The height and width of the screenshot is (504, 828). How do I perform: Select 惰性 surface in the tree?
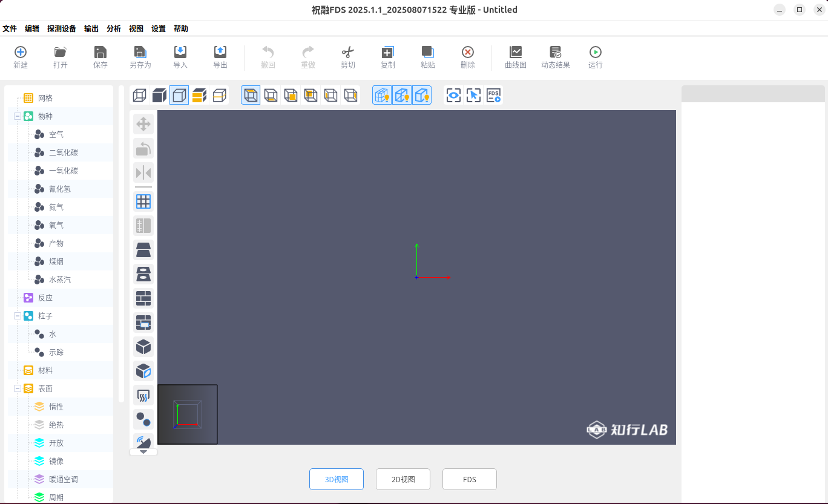[x=56, y=407]
